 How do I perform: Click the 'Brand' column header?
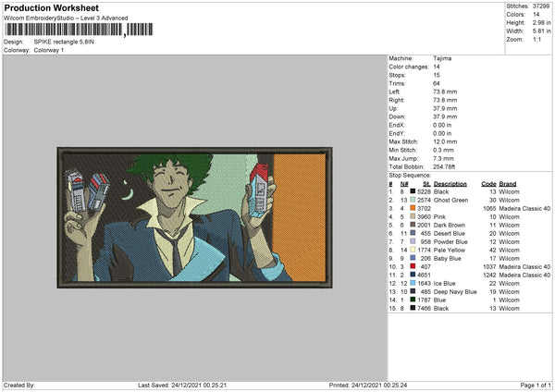click(508, 184)
